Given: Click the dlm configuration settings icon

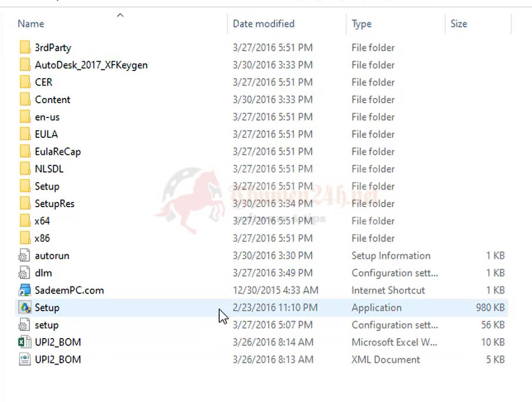Looking at the screenshot, I should tap(25, 272).
